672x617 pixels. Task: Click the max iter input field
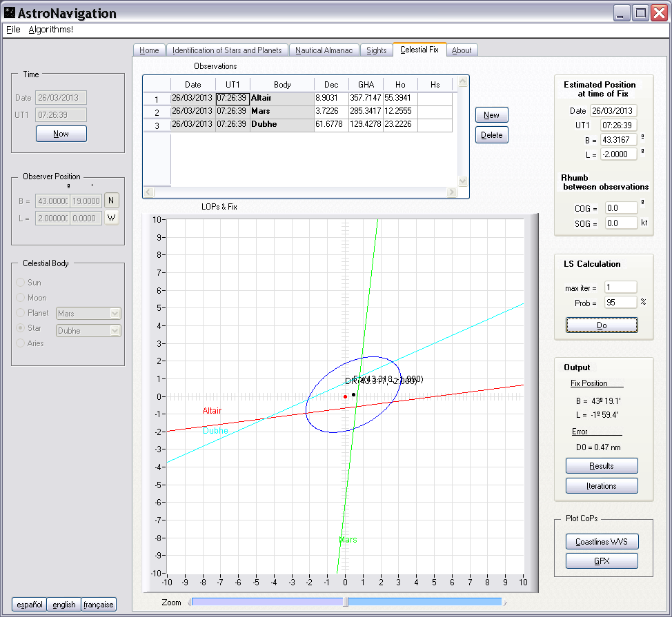[x=620, y=287]
